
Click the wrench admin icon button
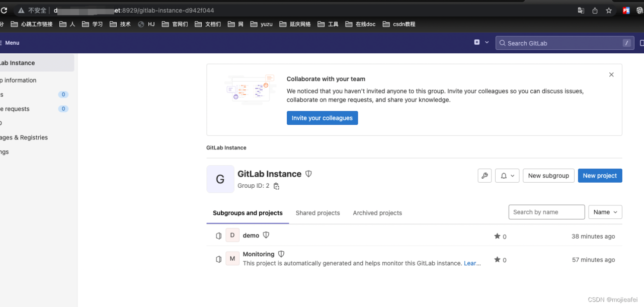click(x=485, y=176)
